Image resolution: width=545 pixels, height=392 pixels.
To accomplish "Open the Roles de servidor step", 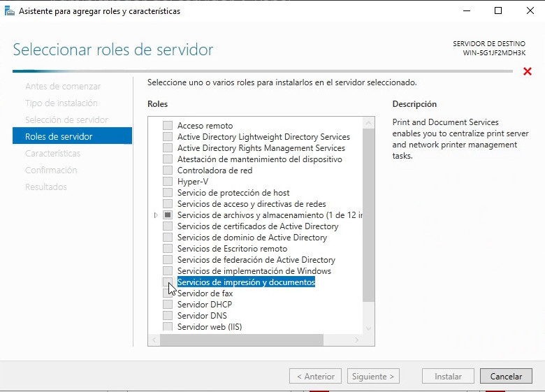I will click(x=59, y=136).
